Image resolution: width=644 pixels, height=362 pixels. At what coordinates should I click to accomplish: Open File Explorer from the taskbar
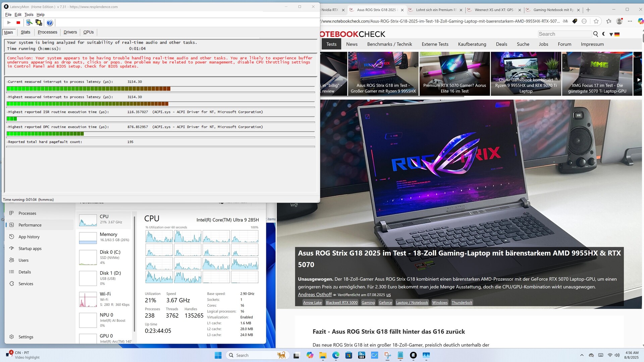point(323,355)
